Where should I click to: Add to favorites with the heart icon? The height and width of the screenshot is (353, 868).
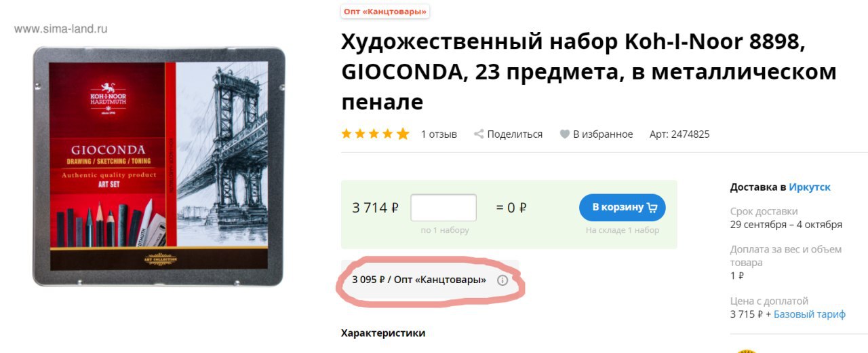tap(564, 134)
